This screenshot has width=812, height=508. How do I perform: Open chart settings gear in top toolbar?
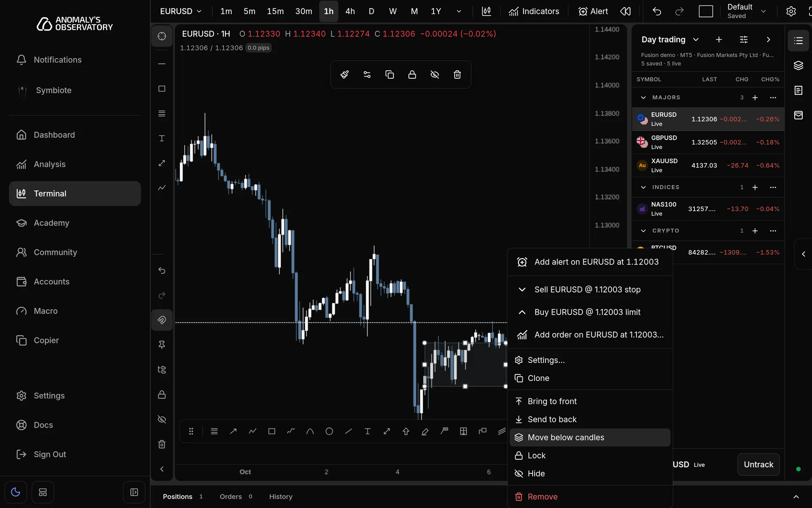click(791, 11)
